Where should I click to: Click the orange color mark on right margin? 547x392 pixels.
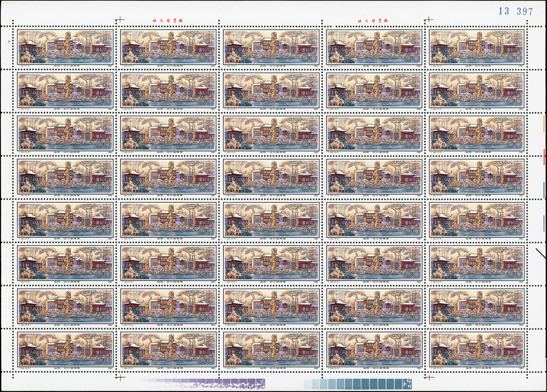pos(544,122)
